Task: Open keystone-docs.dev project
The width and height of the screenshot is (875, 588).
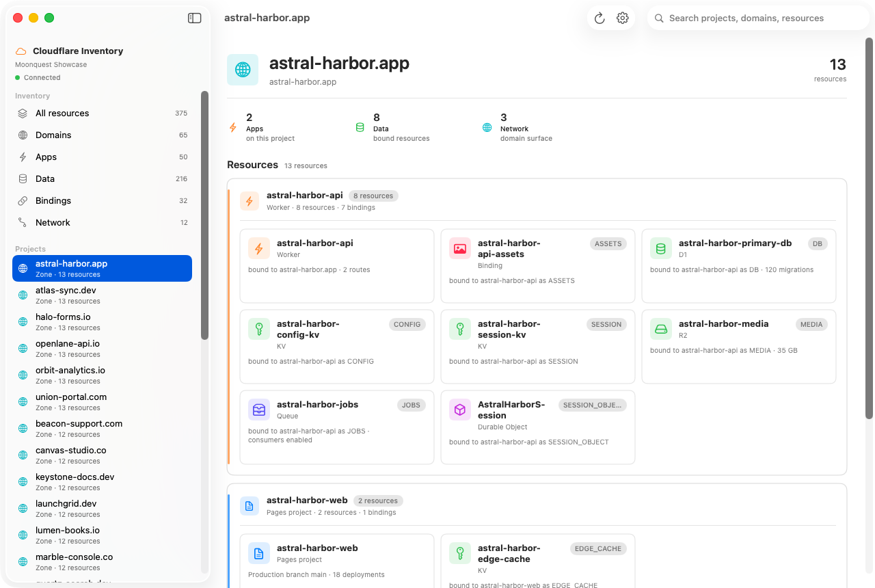Action: [103, 482]
